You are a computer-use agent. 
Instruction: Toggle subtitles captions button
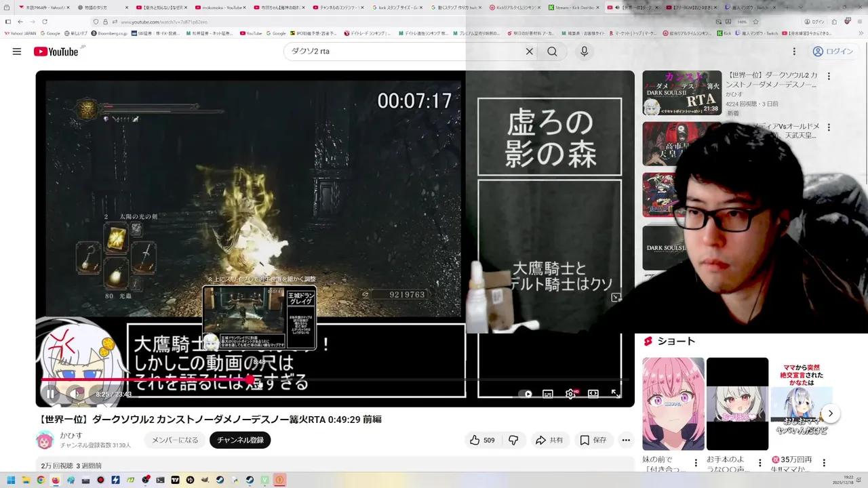click(548, 394)
